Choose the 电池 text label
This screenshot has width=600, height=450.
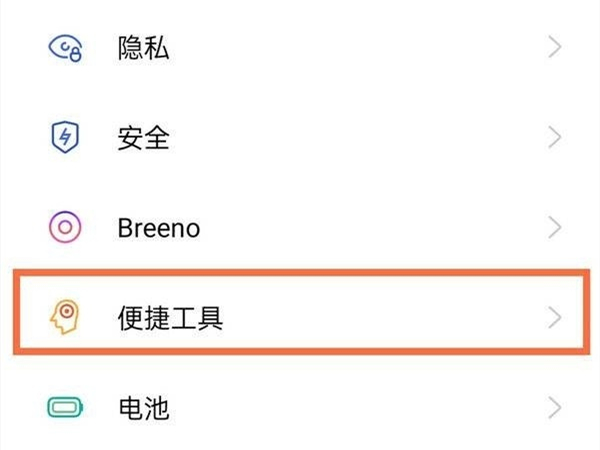point(142,408)
